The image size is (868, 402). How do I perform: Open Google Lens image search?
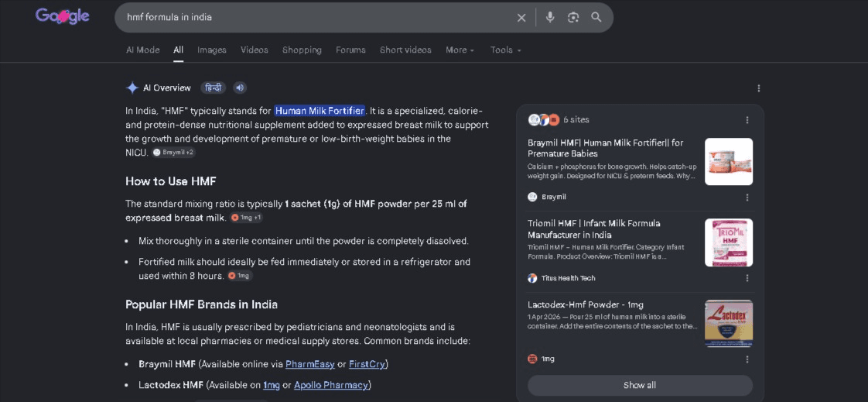click(x=573, y=17)
